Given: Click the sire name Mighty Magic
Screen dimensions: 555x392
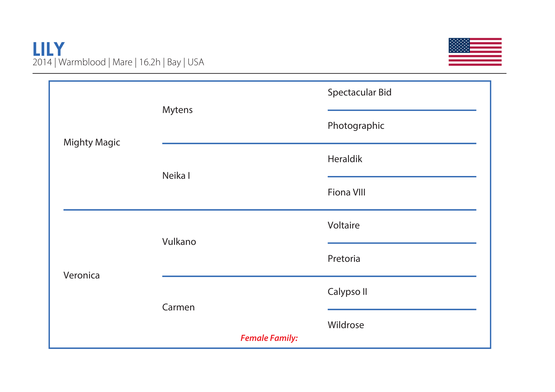Looking at the screenshot, I should click(x=92, y=142).
